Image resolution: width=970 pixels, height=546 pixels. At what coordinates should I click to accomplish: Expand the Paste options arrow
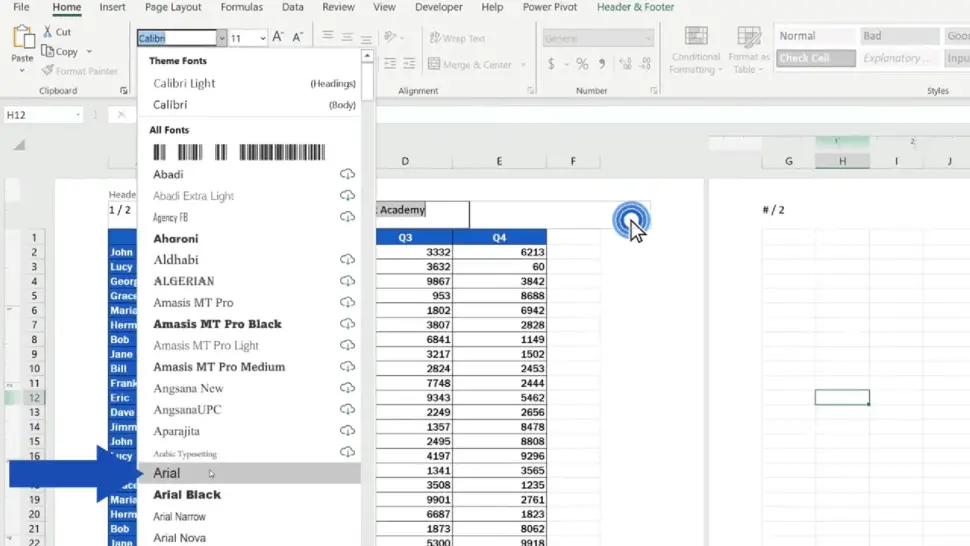click(22, 70)
